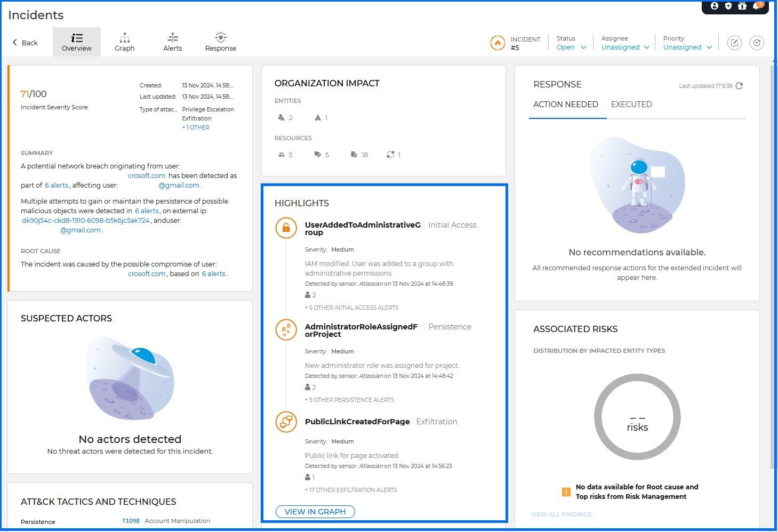Click the Back arrow button

(x=25, y=43)
